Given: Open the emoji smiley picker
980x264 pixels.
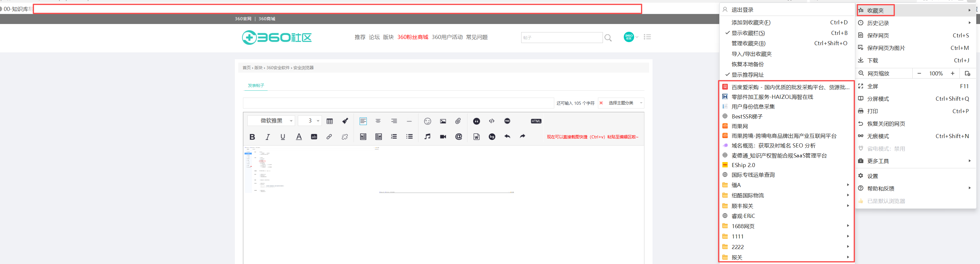Looking at the screenshot, I should pos(428,121).
